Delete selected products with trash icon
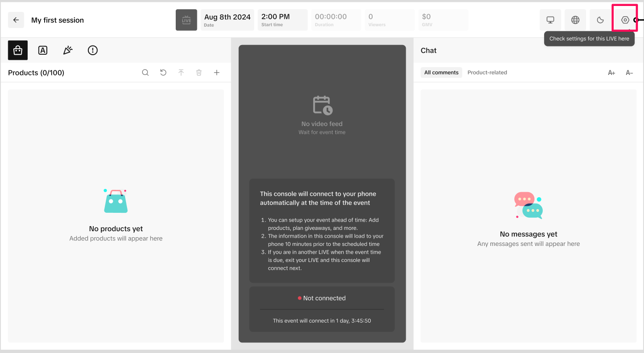The width and height of the screenshot is (644, 353). [x=199, y=73]
